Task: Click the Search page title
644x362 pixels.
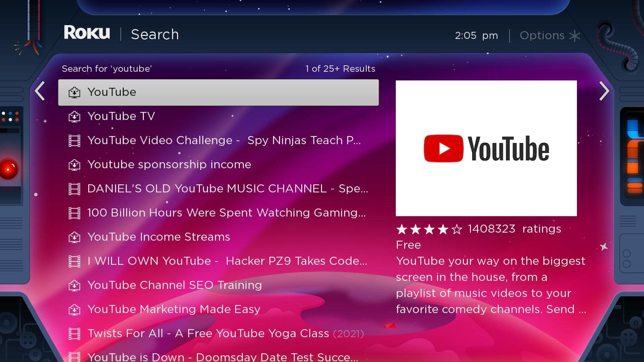Action: pos(155,35)
